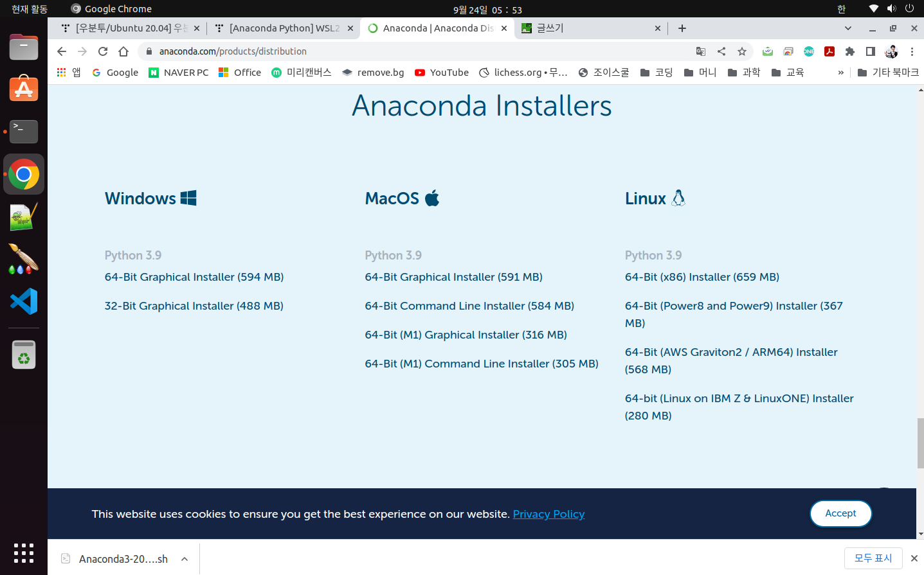The height and width of the screenshot is (575, 924).
Task: Reload the Anaconda page
Action: point(103,51)
